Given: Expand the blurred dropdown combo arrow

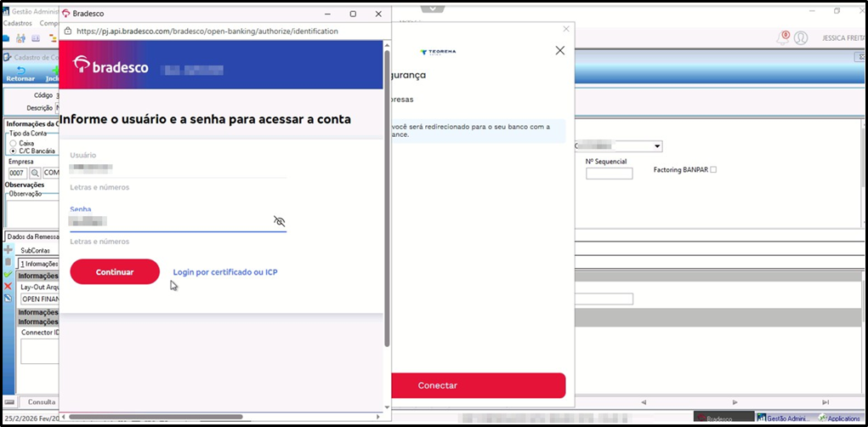Looking at the screenshot, I should [657, 146].
